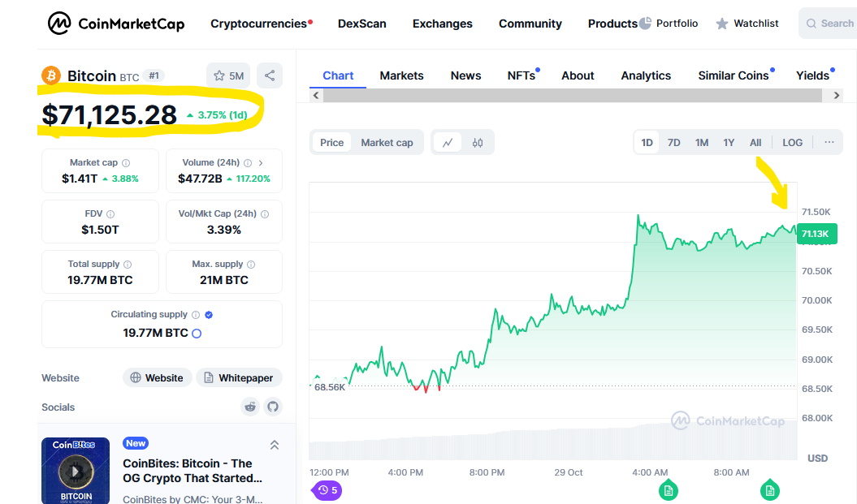Open Portfolio pie chart icon

(x=646, y=24)
